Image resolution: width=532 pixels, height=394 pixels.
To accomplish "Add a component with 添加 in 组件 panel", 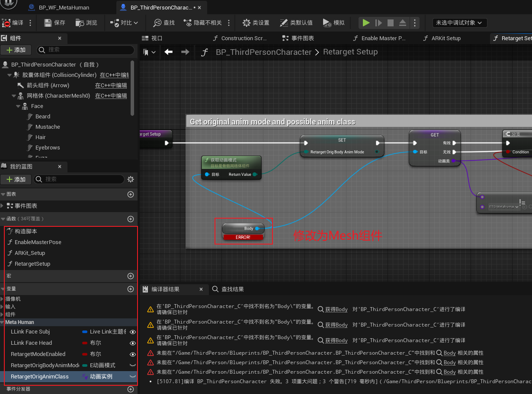I will [x=16, y=50].
